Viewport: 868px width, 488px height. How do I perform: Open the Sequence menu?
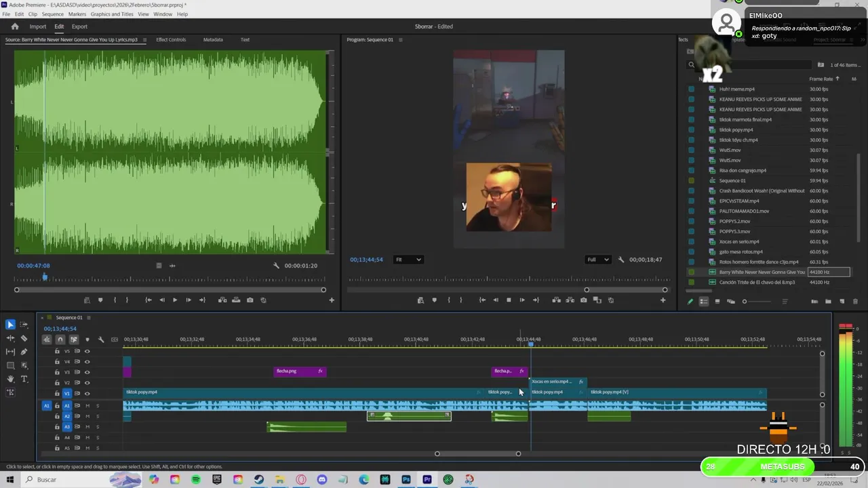[52, 14]
